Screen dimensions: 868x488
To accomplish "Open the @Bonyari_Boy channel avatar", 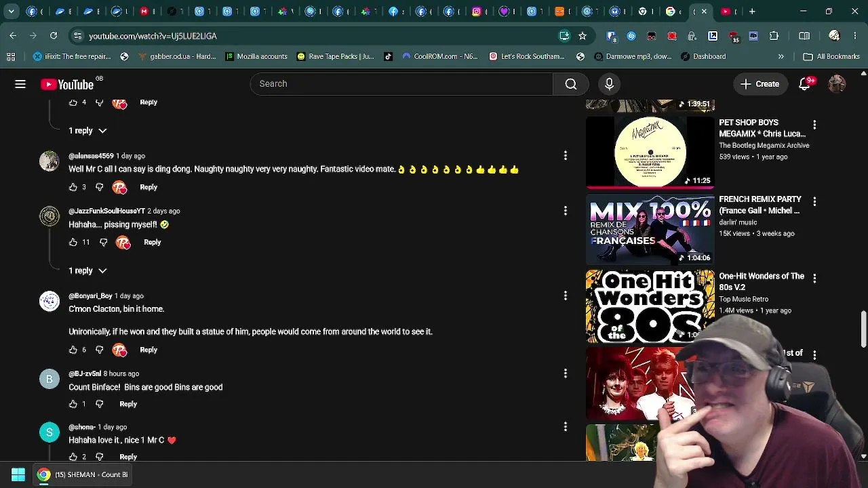I will coord(49,301).
